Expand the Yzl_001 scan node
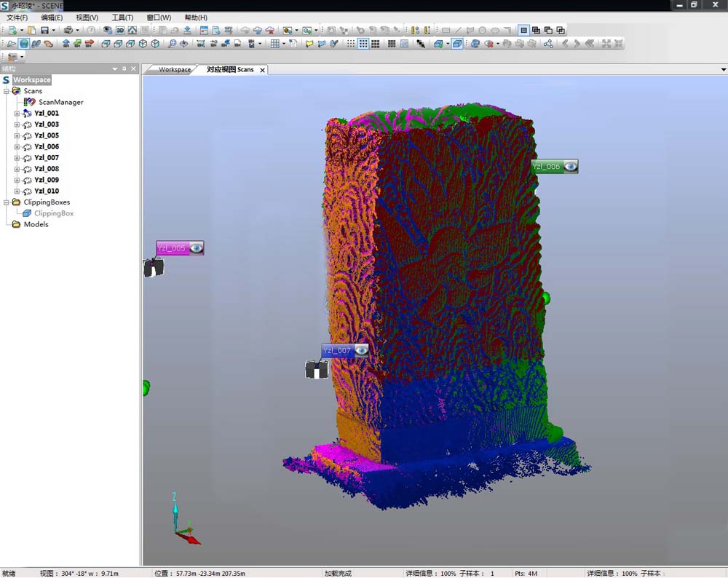The width and height of the screenshot is (728, 578). click(x=17, y=114)
